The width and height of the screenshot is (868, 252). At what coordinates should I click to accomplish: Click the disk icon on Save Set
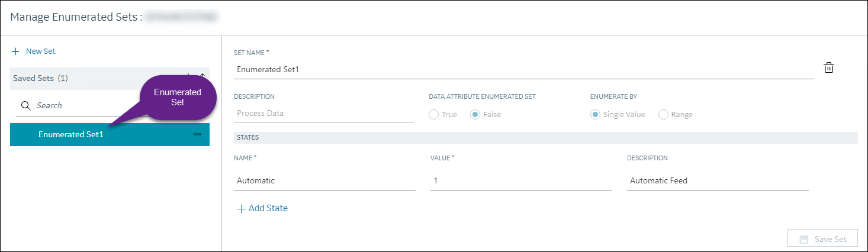point(804,239)
